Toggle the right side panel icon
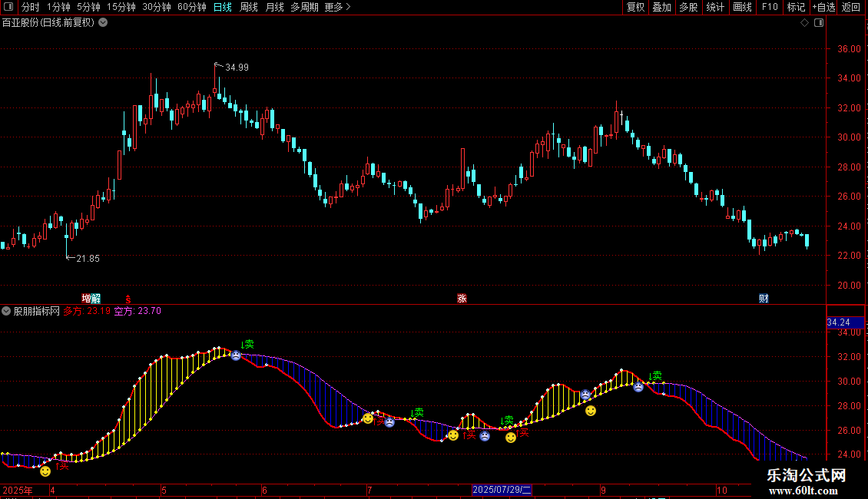This screenshot has height=499, width=868. pyautogui.click(x=818, y=23)
